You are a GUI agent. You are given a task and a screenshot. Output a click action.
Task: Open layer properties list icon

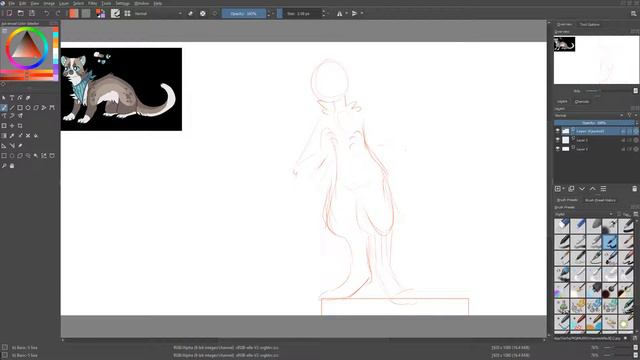(603, 189)
